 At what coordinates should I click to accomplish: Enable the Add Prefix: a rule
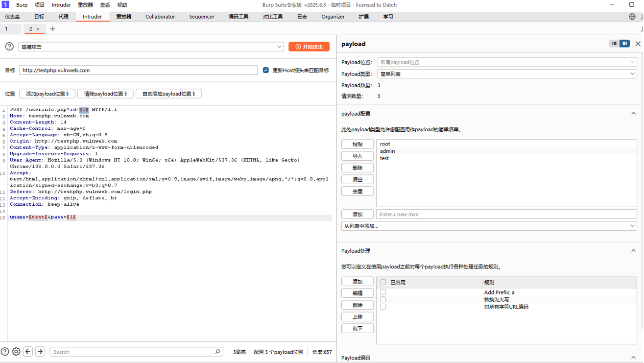(383, 292)
